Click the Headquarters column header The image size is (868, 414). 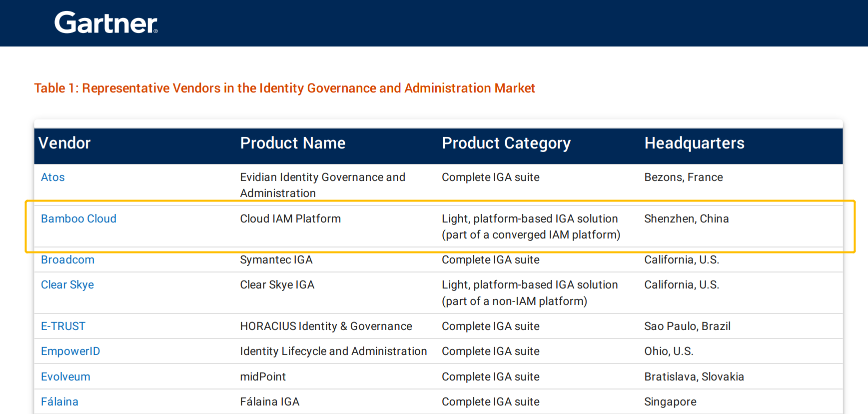click(694, 143)
